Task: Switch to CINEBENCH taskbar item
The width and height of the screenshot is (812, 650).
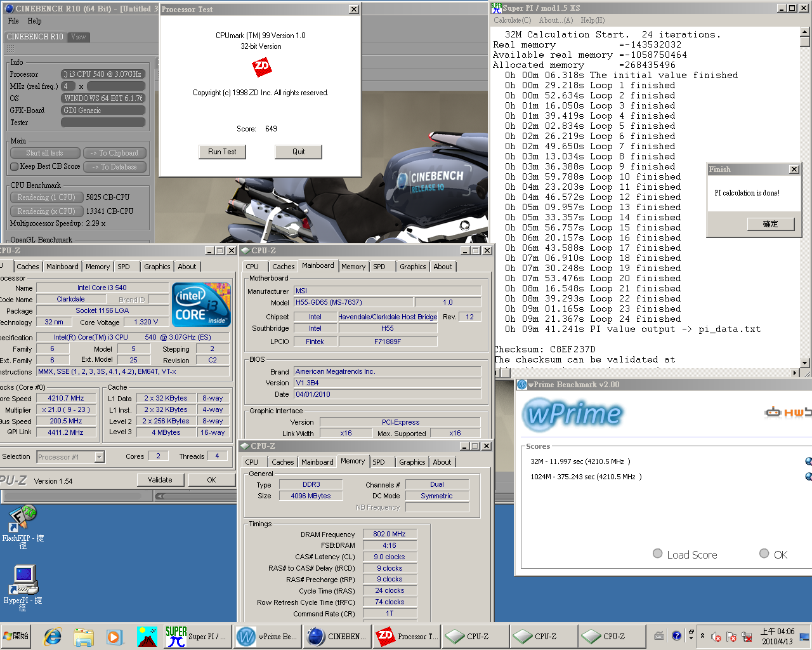Action: [x=337, y=636]
